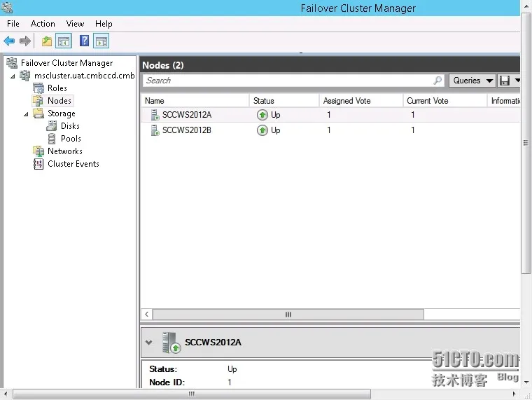
Task: Open the Help menu
Action: click(104, 24)
